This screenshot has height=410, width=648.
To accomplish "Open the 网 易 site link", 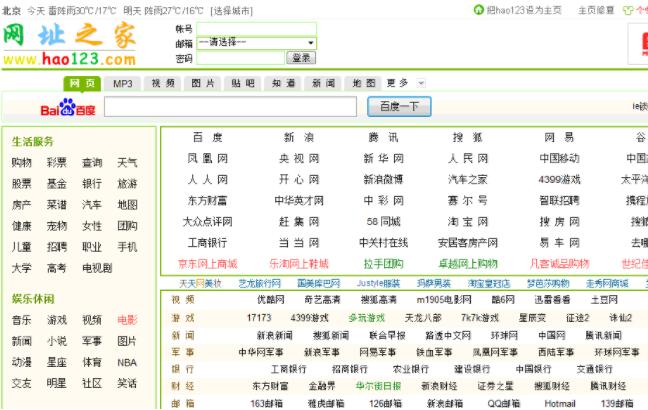I will click(x=559, y=138).
